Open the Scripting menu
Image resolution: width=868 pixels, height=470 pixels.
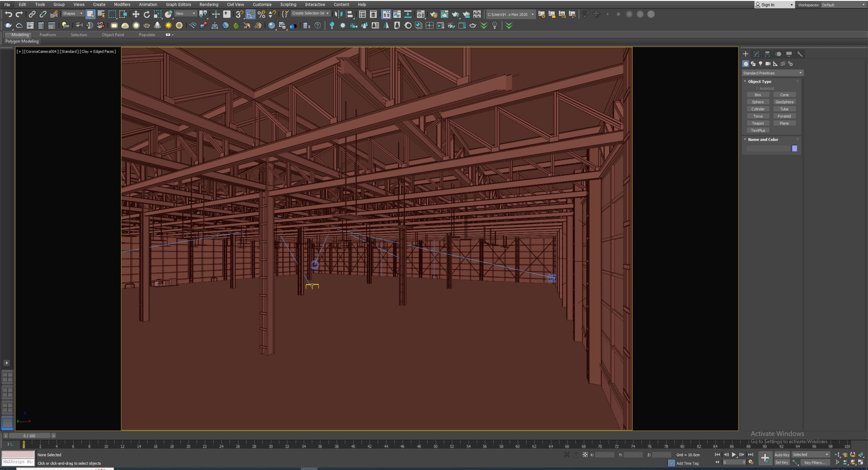288,4
